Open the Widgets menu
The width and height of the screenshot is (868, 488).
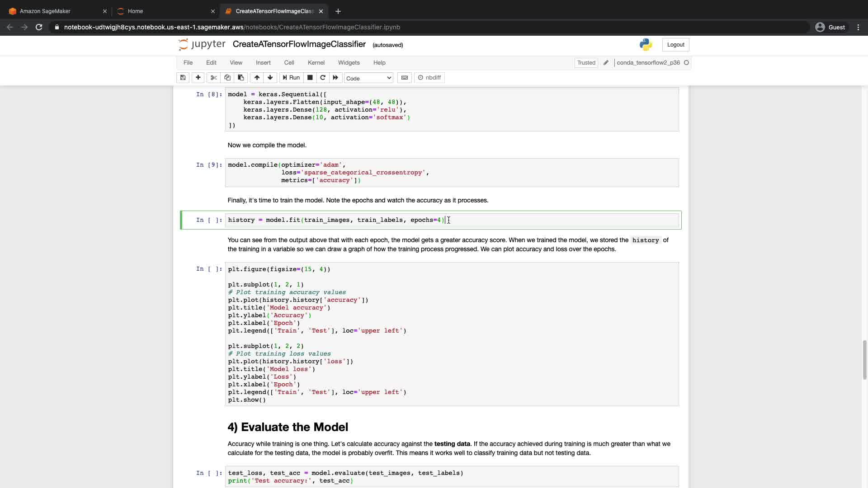click(x=349, y=63)
